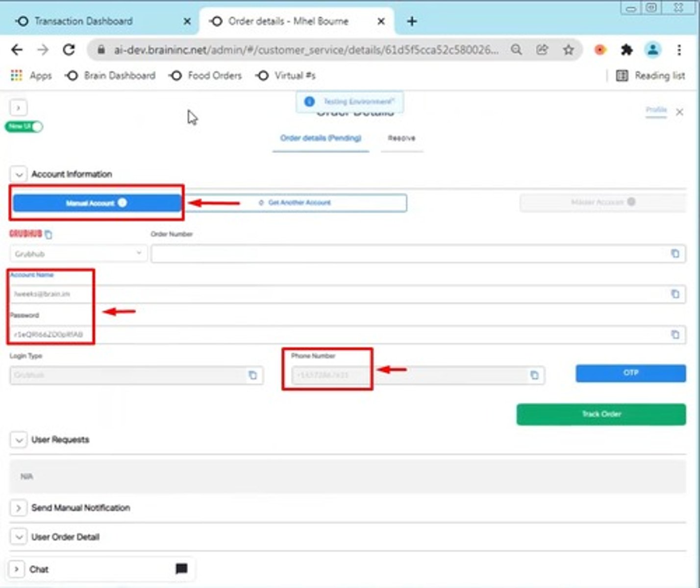The image size is (700, 588).
Task: Expand the left sidebar chevron
Action: [18, 107]
